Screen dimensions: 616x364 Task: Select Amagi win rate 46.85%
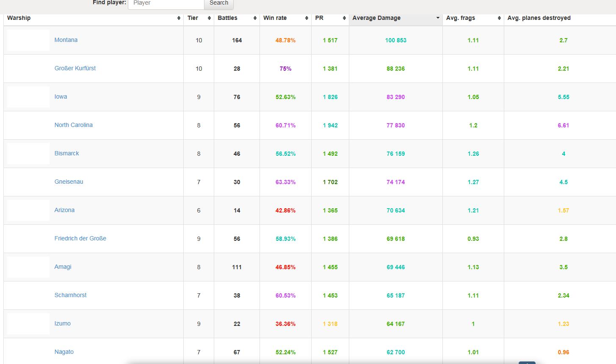pyautogui.click(x=285, y=267)
